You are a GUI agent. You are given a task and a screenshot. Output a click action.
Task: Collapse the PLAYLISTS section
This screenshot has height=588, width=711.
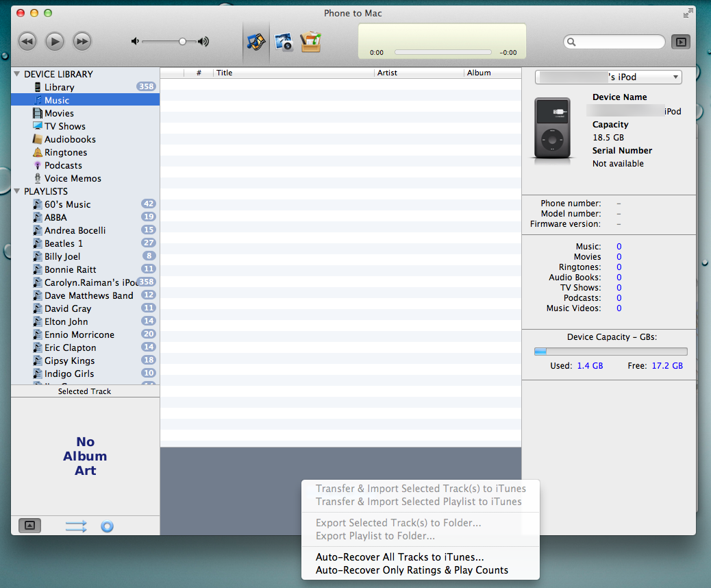[x=17, y=191]
